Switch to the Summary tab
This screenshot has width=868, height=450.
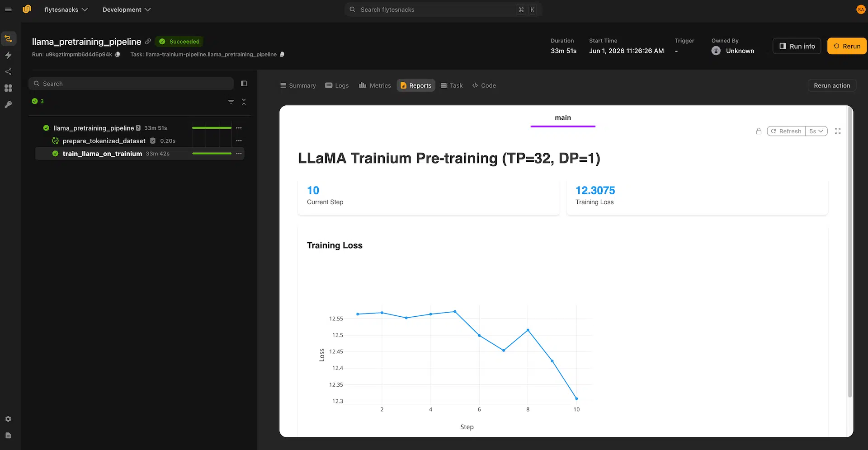tap(298, 85)
